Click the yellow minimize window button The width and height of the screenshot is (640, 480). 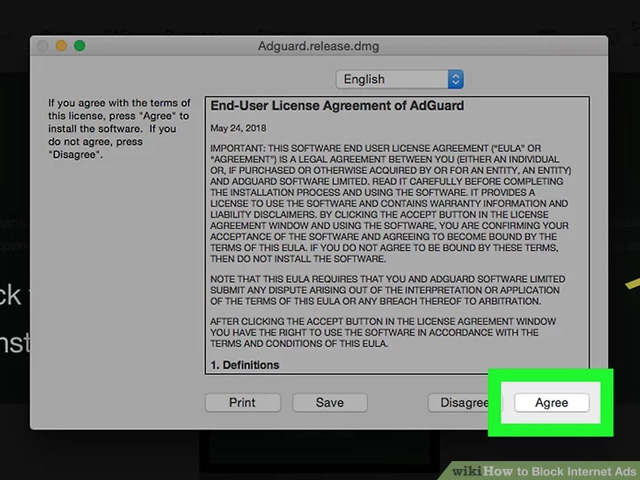pos(61,46)
